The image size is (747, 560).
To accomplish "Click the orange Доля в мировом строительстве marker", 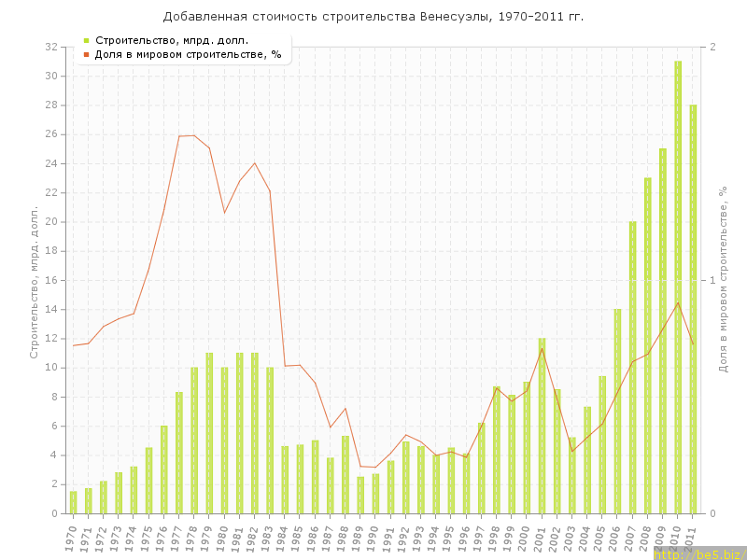I will [x=86, y=54].
